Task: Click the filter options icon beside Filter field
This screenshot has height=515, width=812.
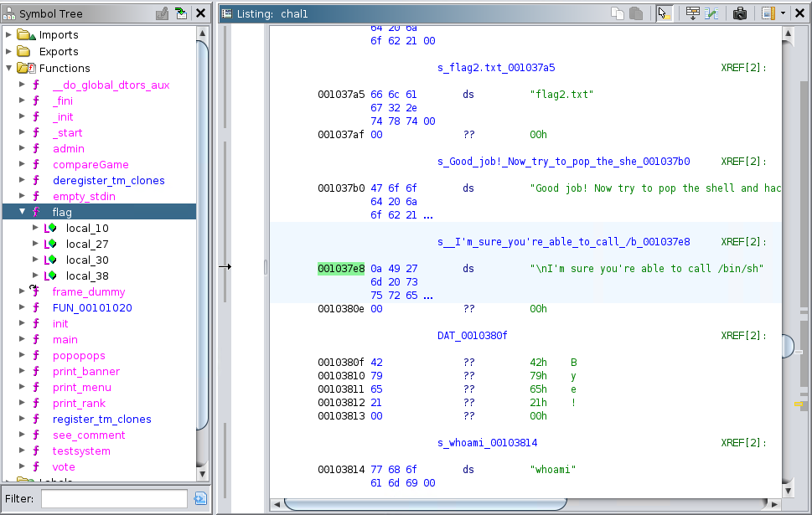Action: click(200, 498)
